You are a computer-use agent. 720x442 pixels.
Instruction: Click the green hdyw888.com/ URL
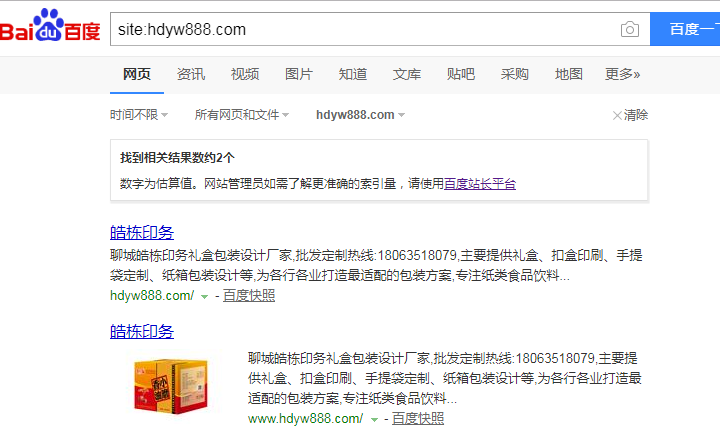click(152, 296)
